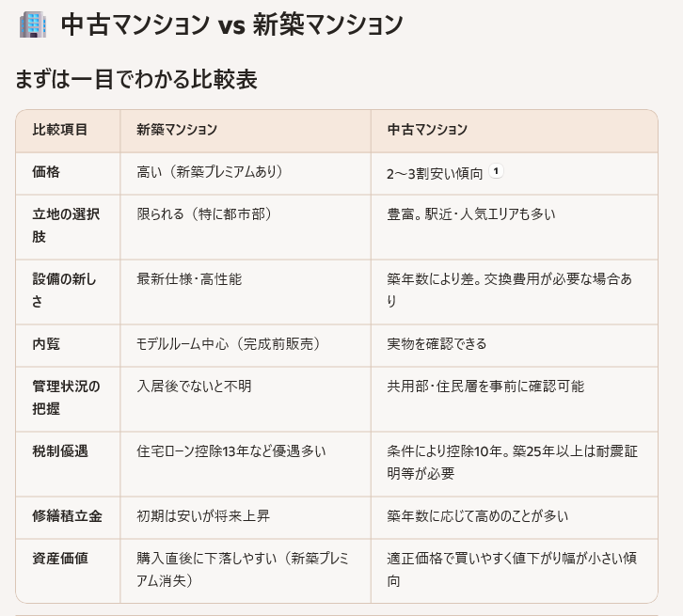Open citation badge 1 next to 2〜3割安い傾向

(498, 171)
